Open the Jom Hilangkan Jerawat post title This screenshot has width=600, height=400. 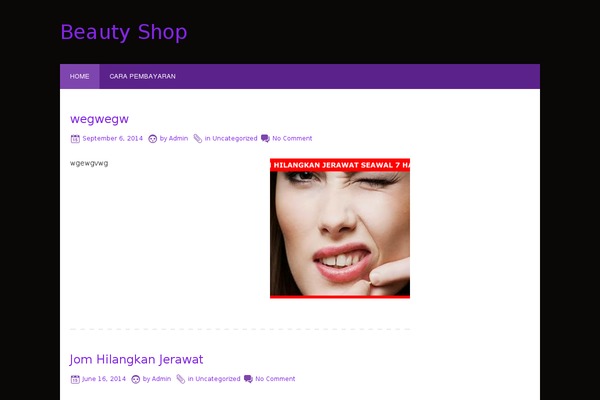136,359
